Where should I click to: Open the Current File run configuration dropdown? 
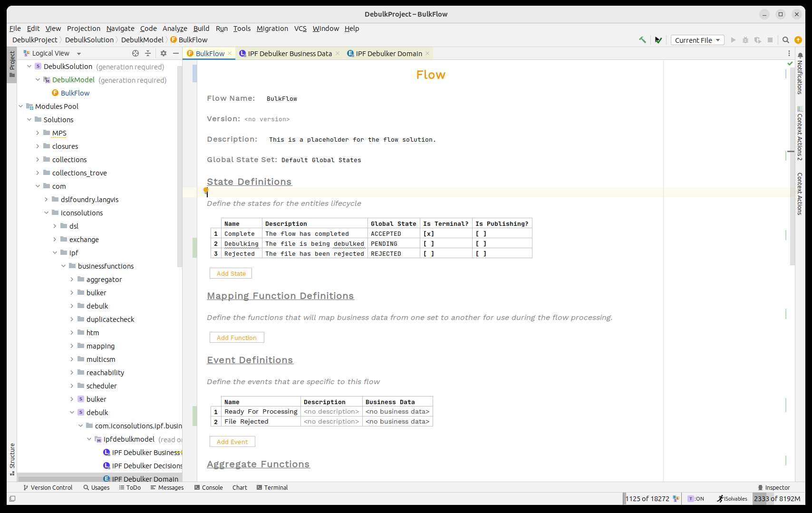click(x=697, y=40)
